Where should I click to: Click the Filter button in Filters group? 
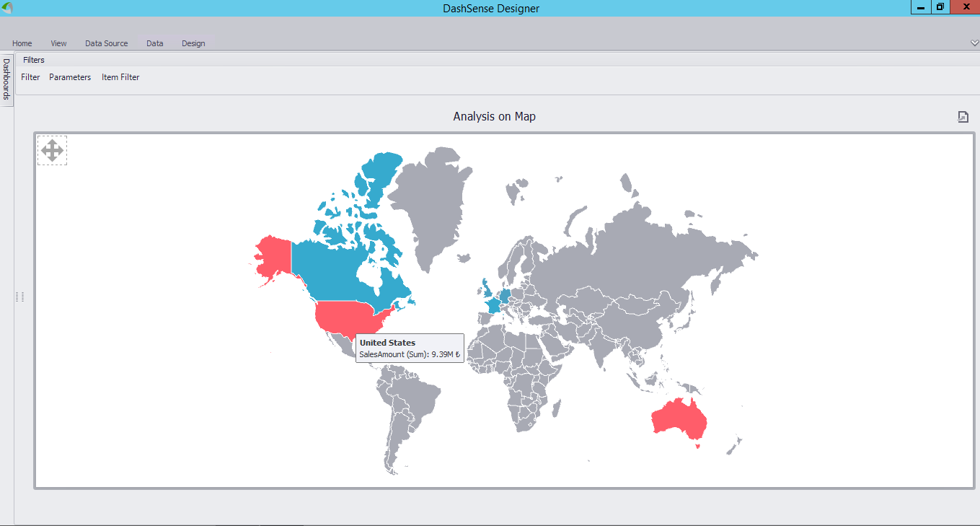click(x=30, y=77)
